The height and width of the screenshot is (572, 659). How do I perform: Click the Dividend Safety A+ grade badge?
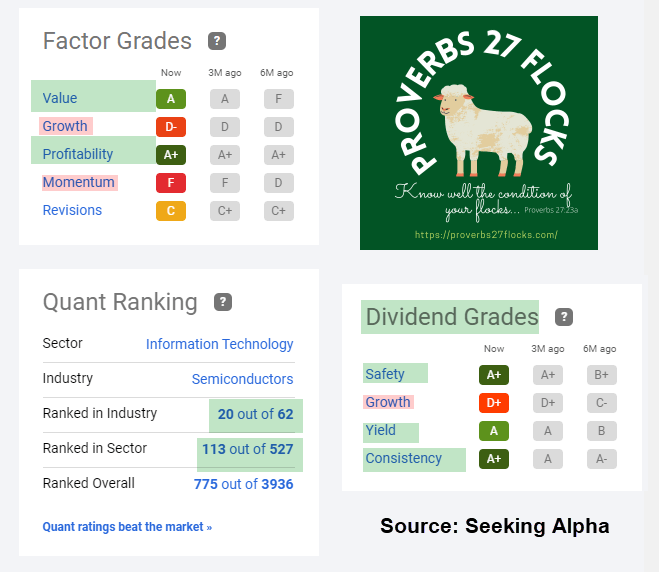point(494,375)
